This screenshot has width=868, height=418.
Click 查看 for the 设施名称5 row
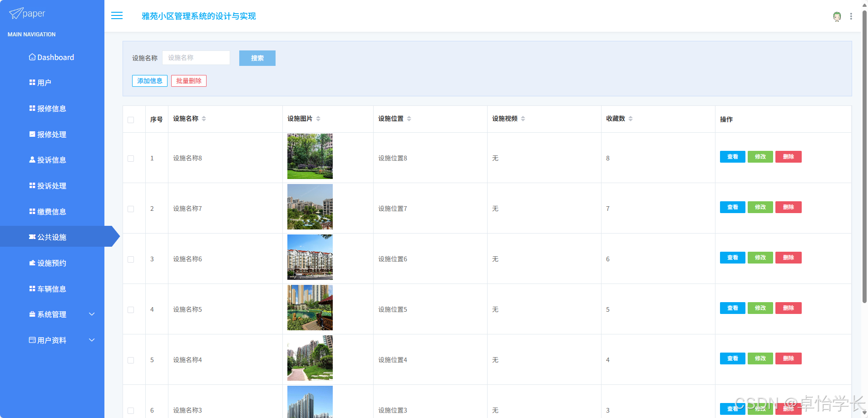(732, 308)
